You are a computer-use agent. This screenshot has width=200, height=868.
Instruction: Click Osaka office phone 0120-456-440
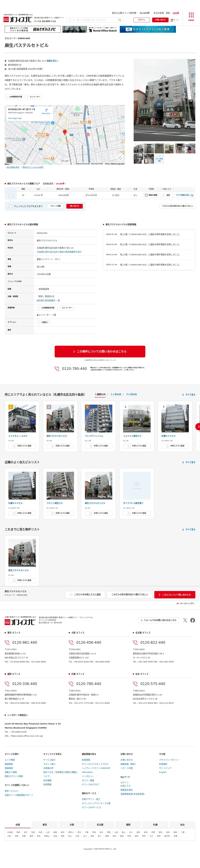tap(89, 642)
